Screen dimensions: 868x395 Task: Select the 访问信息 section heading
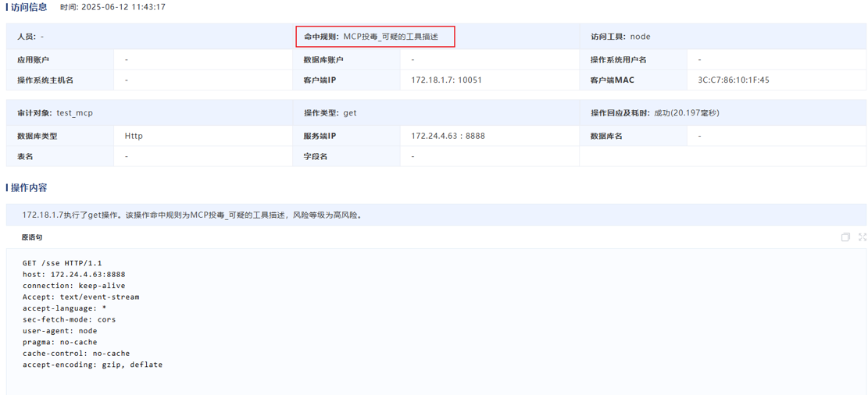pos(29,7)
